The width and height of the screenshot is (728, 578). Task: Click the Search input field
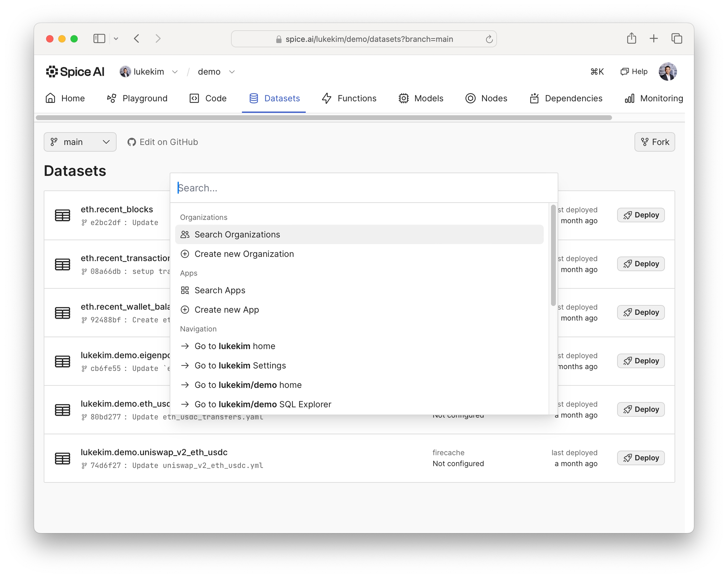coord(363,188)
